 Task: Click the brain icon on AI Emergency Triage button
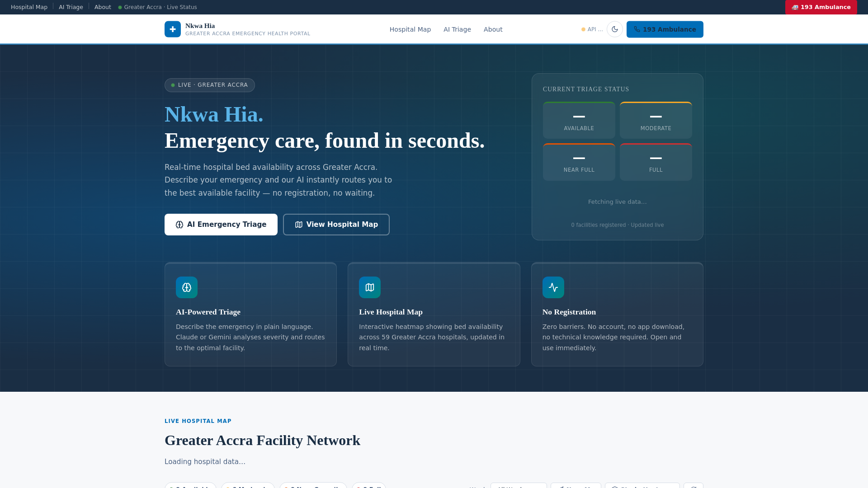pyautogui.click(x=179, y=225)
